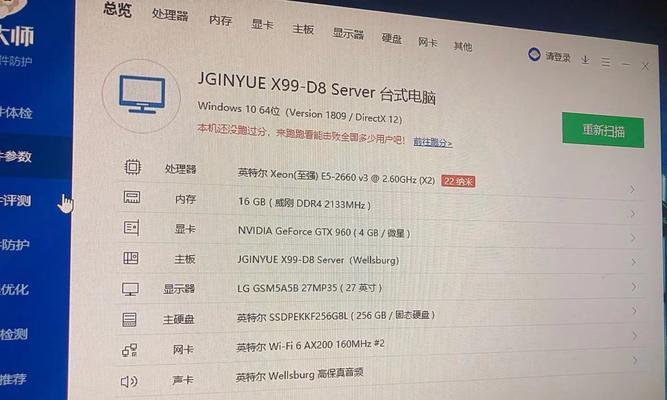Expand the 内存 row chevron
Viewport: 667px width, 400px height.
(x=633, y=213)
